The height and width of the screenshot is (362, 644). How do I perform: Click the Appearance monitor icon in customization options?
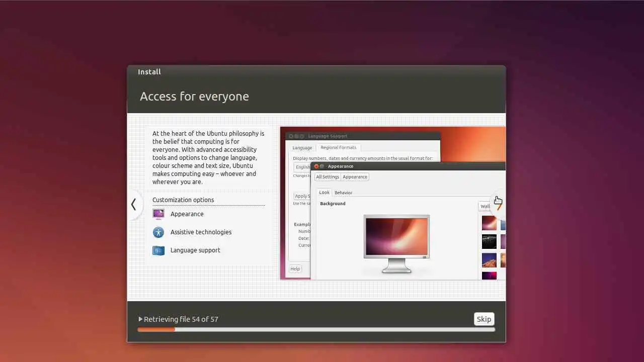click(158, 214)
